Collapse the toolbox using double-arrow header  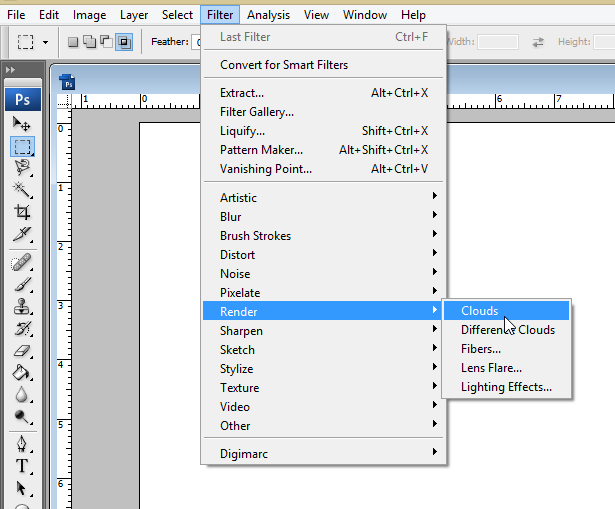tap(11, 70)
